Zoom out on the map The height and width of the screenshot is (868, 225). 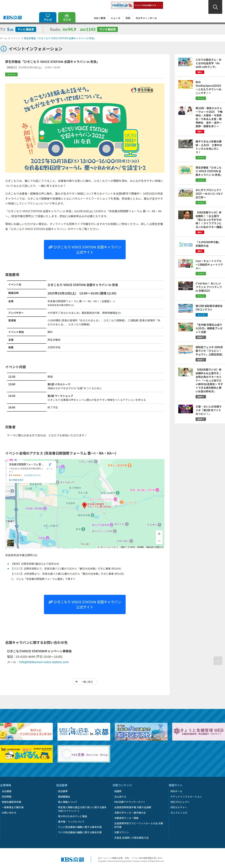pyautogui.click(x=159, y=541)
